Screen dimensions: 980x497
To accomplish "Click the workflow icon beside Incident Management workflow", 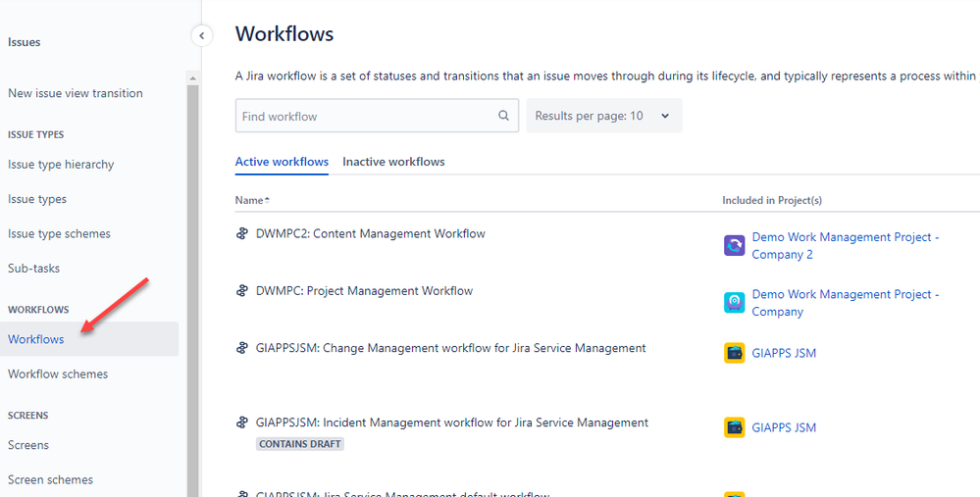I will coord(242,422).
